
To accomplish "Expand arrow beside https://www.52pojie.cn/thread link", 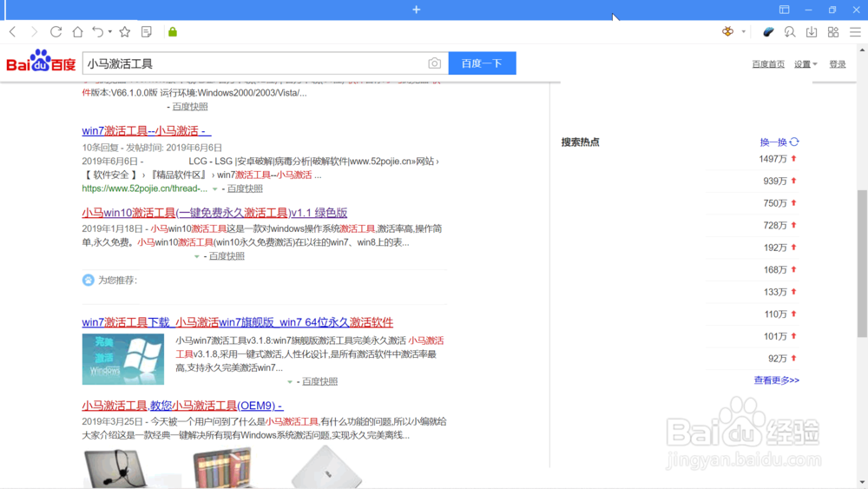I will click(214, 188).
